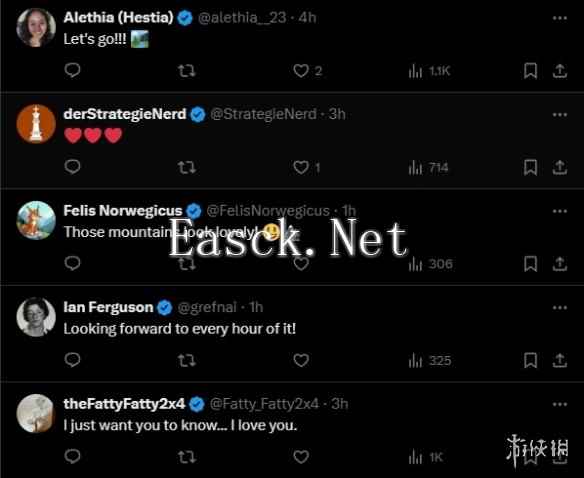Open the @grefnal handle link
The image size is (584, 478).
(x=207, y=307)
